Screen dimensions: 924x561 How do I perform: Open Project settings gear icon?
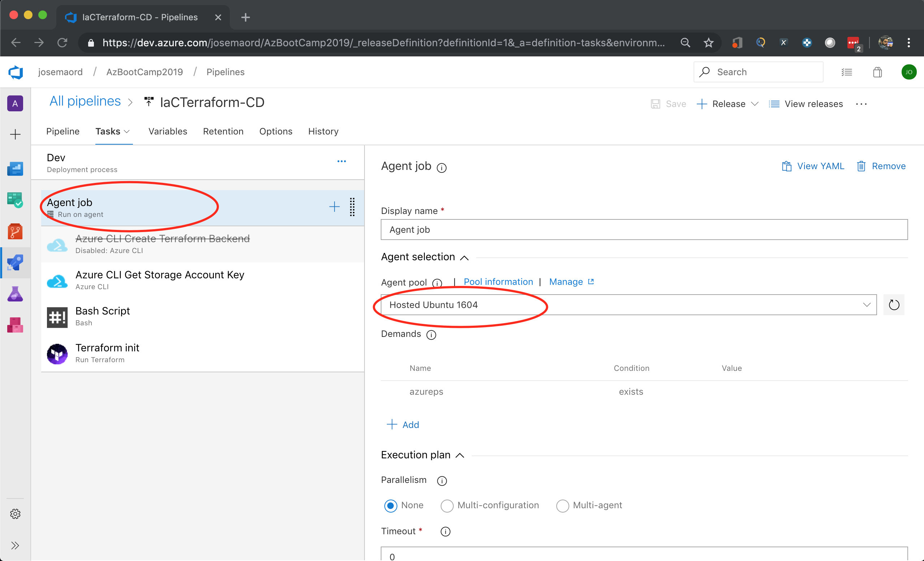[x=15, y=514]
